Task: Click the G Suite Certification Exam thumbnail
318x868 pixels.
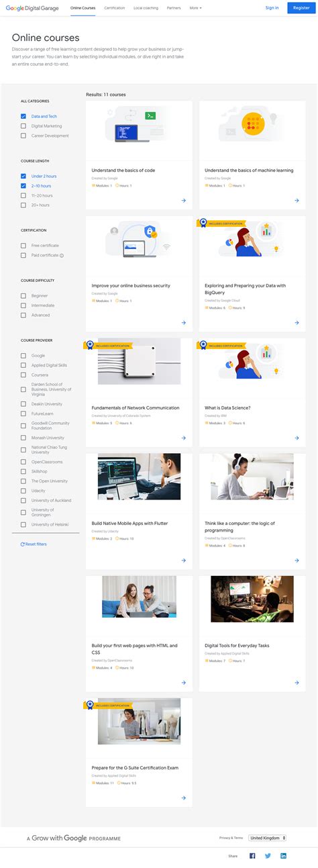Action: point(139,721)
